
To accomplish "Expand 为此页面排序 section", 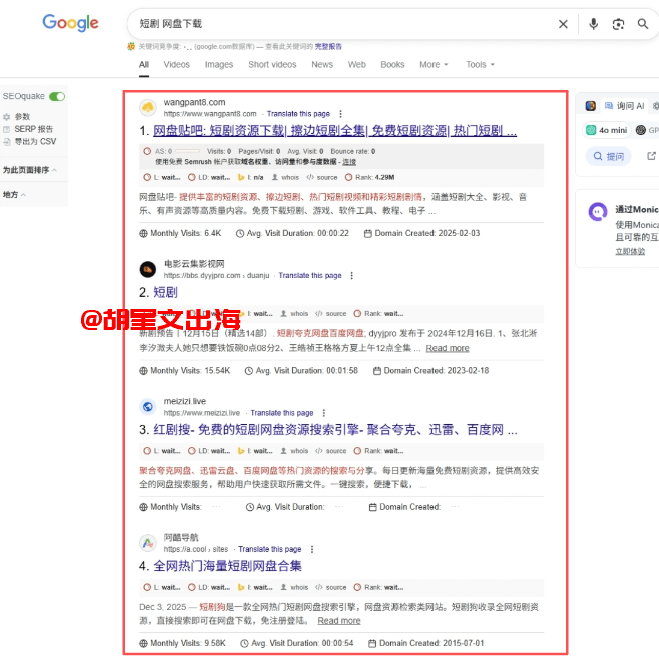I will click(29, 170).
